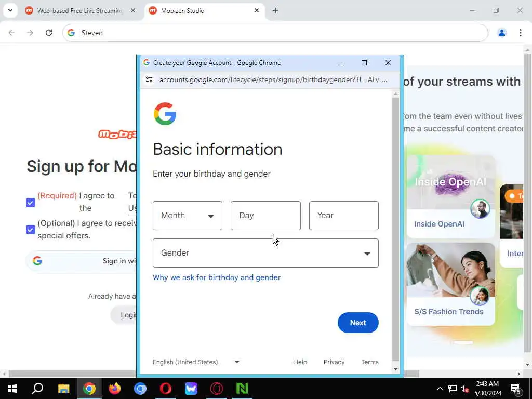This screenshot has height=399, width=532.
Task: Click the Next button
Action: (358, 323)
